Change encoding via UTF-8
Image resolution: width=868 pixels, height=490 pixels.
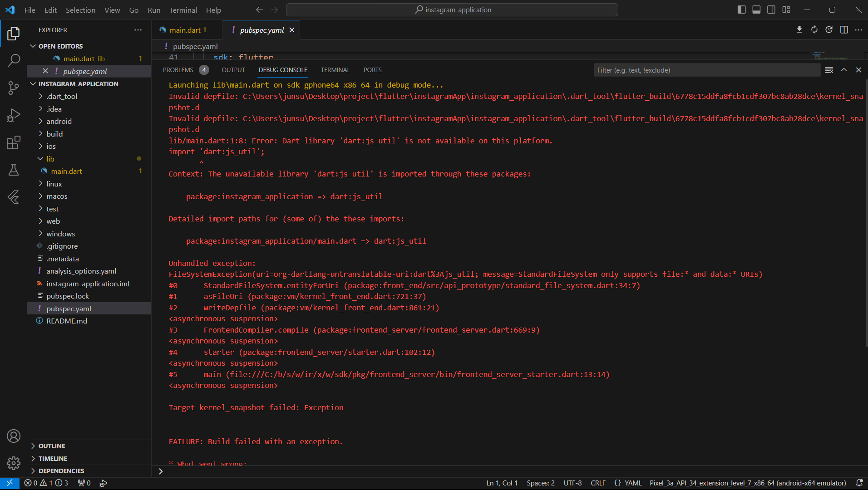(x=572, y=483)
